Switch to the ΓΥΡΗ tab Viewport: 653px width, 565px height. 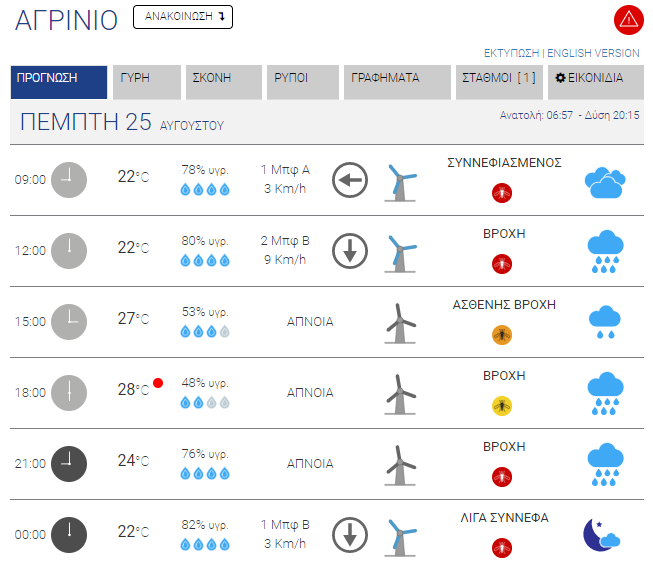(x=147, y=82)
